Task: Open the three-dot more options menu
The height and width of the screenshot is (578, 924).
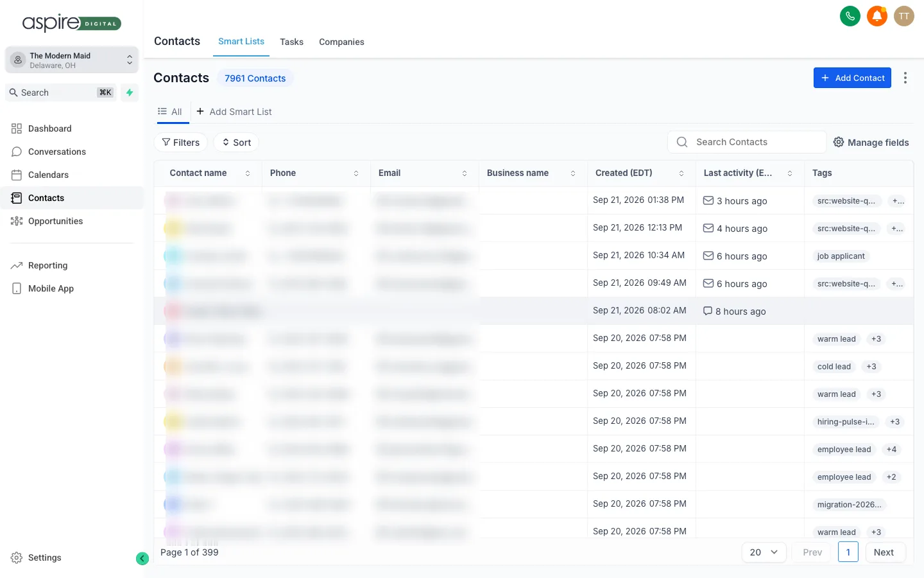Action: 905,78
